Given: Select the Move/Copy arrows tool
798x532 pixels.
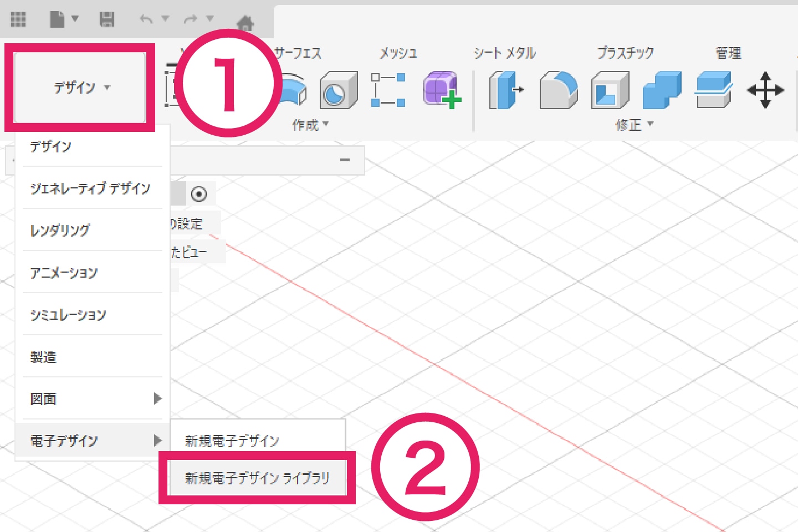Looking at the screenshot, I should pyautogui.click(x=765, y=90).
